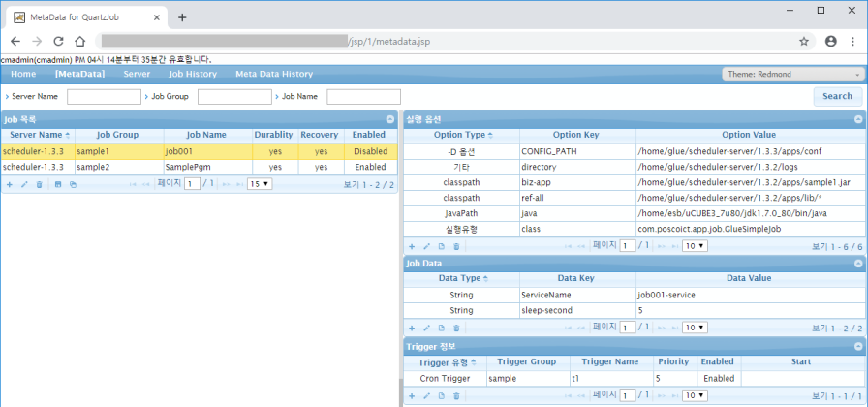The height and width of the screenshot is (407, 868).
Task: Open Chrome three-dot menu
Action: click(x=853, y=41)
